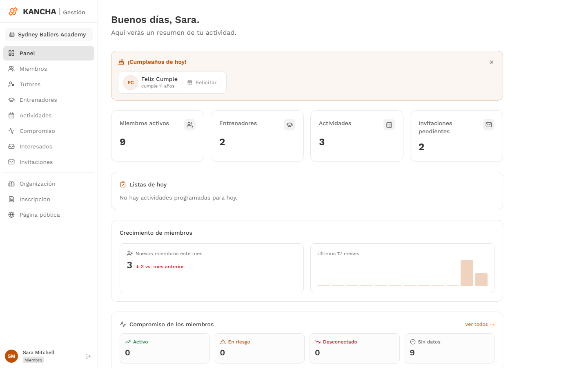Image resolution: width=588 pixels, height=368 pixels.
Task: Follow the 'Ver todos' link
Action: click(x=480, y=324)
